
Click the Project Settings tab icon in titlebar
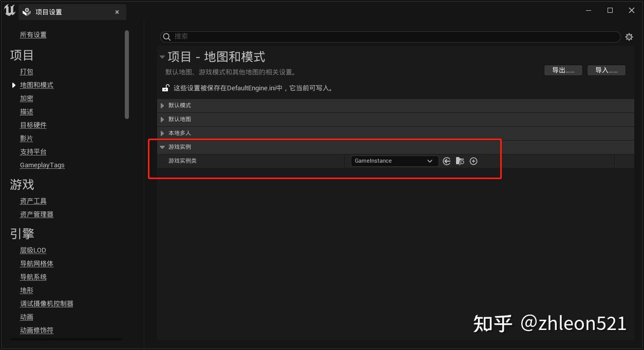26,11
